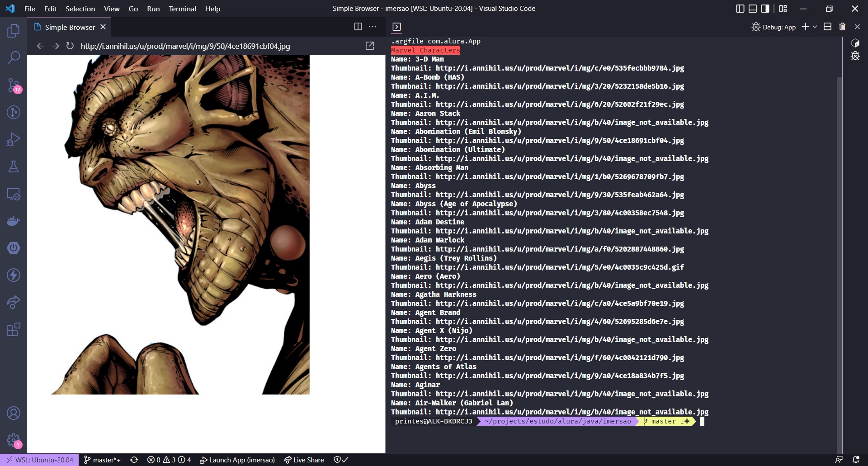This screenshot has width=868, height=466.
Task: Click Live Share in status bar
Action: click(304, 460)
